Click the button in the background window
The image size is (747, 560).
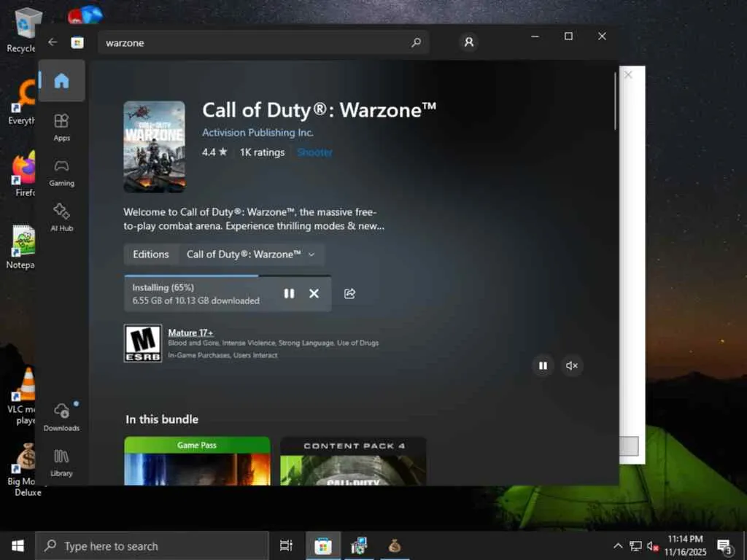[629, 446]
